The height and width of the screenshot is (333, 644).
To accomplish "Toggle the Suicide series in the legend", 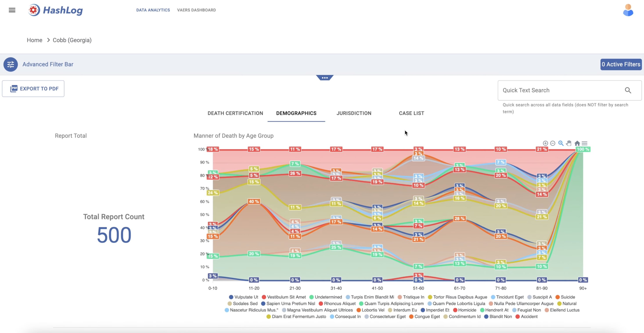I will (566, 297).
